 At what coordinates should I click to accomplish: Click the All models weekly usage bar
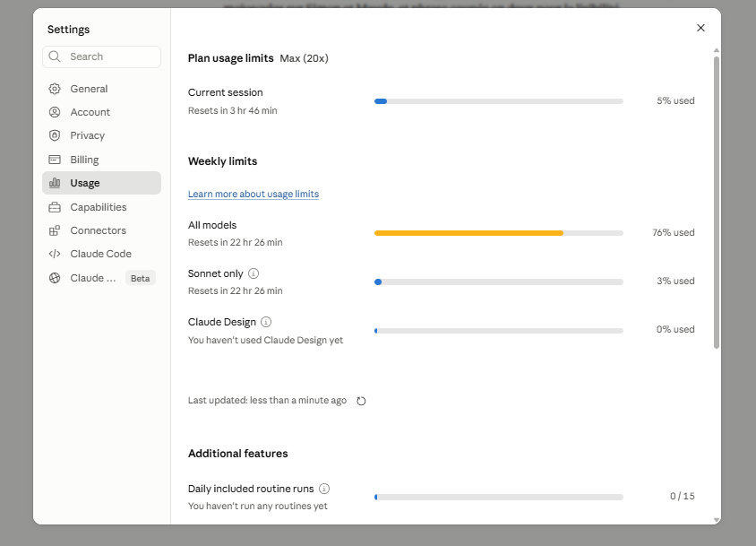499,233
